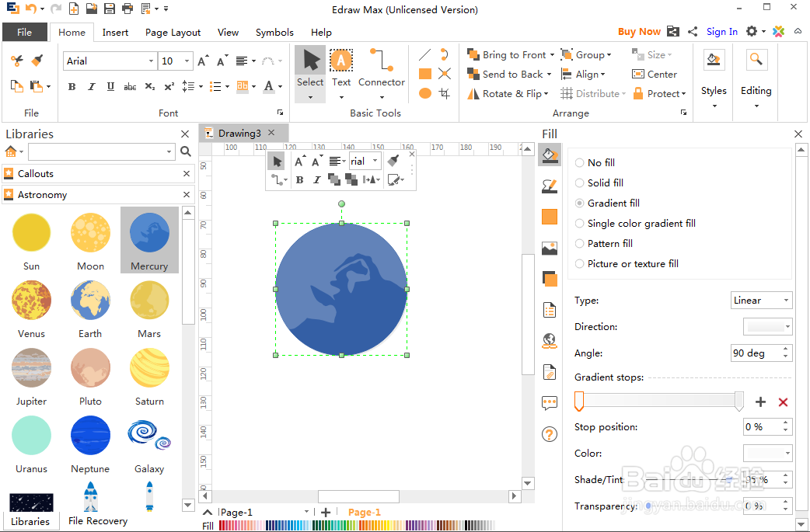Open the gradient stop Color dropdown

pos(768,453)
